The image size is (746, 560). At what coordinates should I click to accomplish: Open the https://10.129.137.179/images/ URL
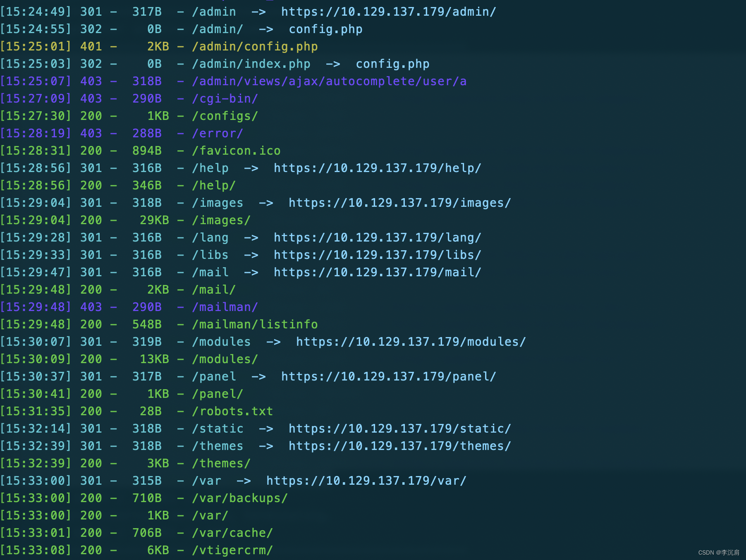click(x=399, y=203)
